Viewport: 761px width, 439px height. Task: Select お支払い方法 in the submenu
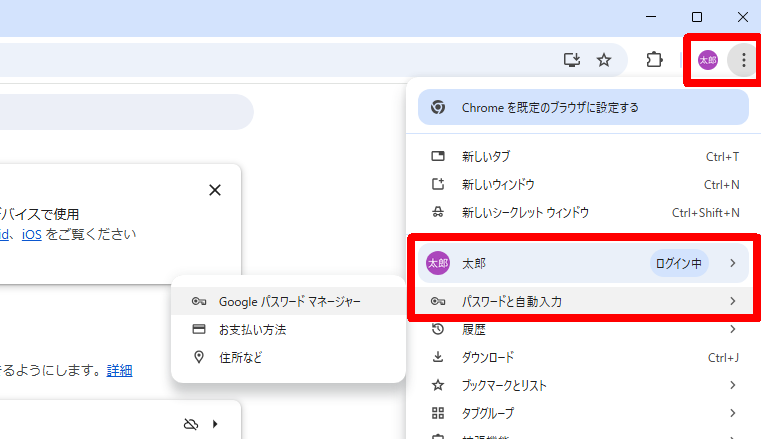click(x=252, y=329)
